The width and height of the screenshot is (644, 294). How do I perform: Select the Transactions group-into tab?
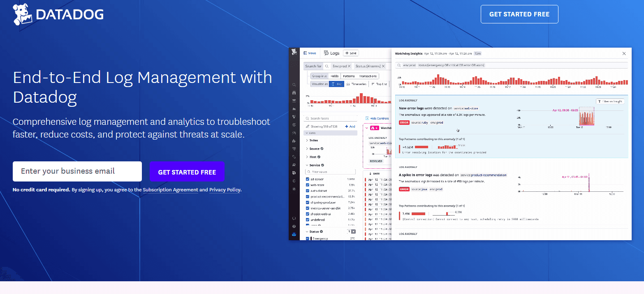[x=368, y=76]
